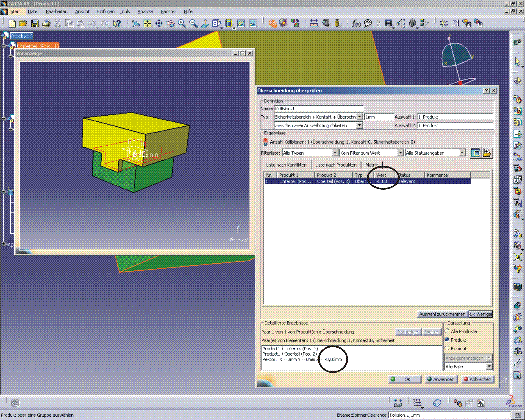Click the What's This help cursor icon

(x=117, y=23)
